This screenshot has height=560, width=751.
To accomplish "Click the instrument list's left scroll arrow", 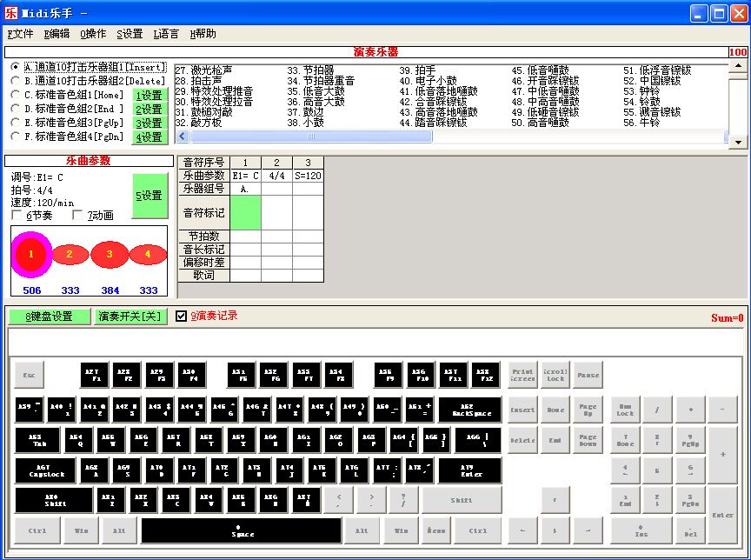I will (183, 137).
